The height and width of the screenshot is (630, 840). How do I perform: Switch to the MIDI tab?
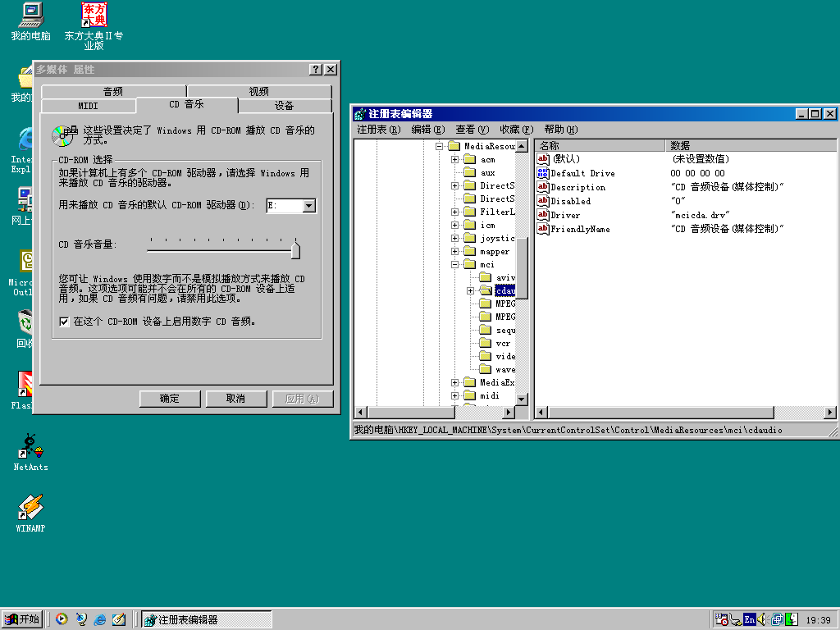(x=88, y=106)
